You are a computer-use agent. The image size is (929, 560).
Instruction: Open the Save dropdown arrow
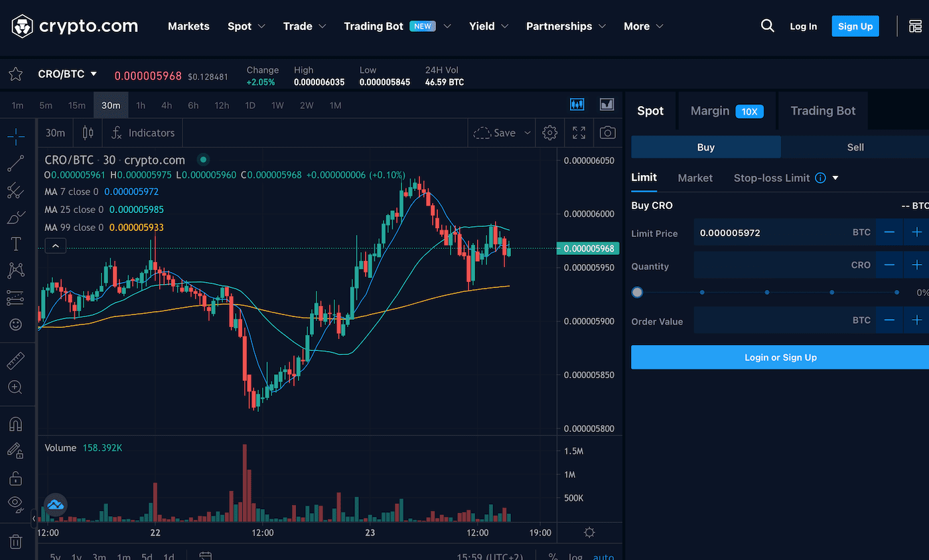528,133
